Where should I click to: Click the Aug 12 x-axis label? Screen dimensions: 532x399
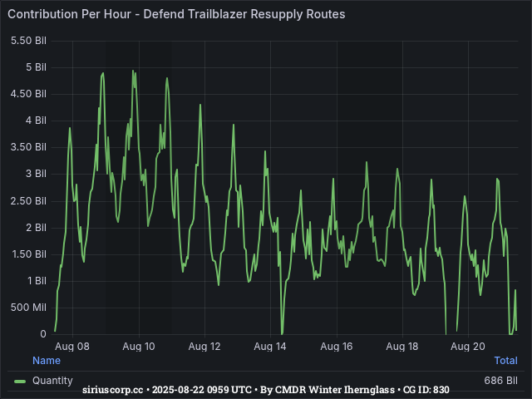point(204,347)
